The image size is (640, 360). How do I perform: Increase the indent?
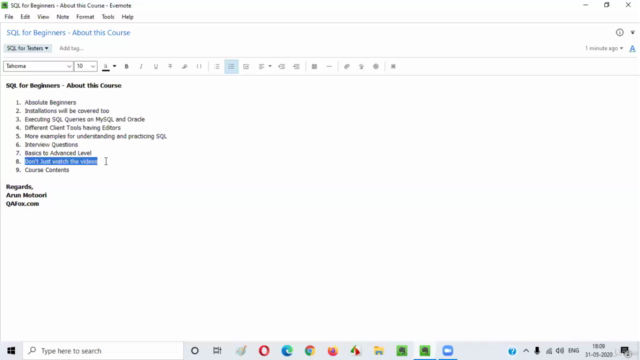[296, 66]
